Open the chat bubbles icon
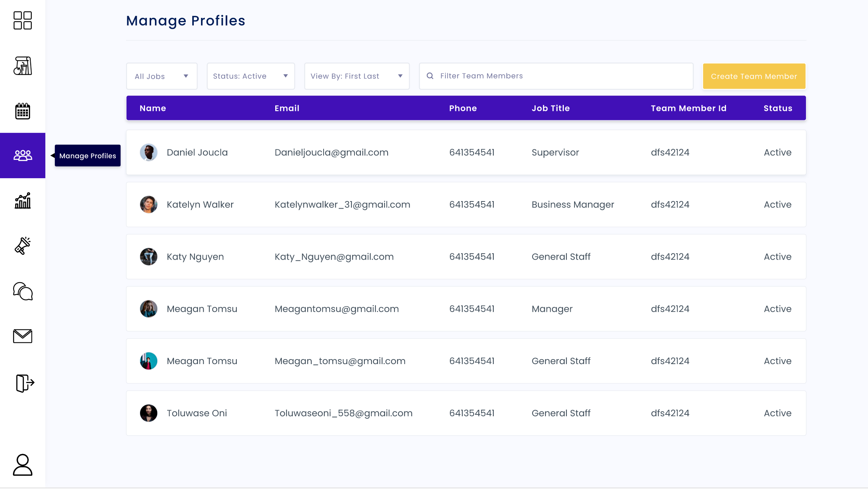 pos(22,291)
